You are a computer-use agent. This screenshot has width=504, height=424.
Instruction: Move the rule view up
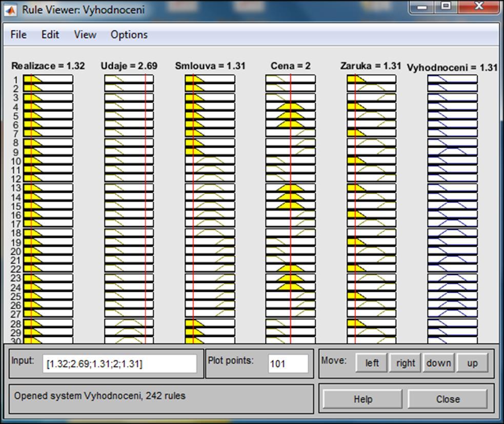472,363
